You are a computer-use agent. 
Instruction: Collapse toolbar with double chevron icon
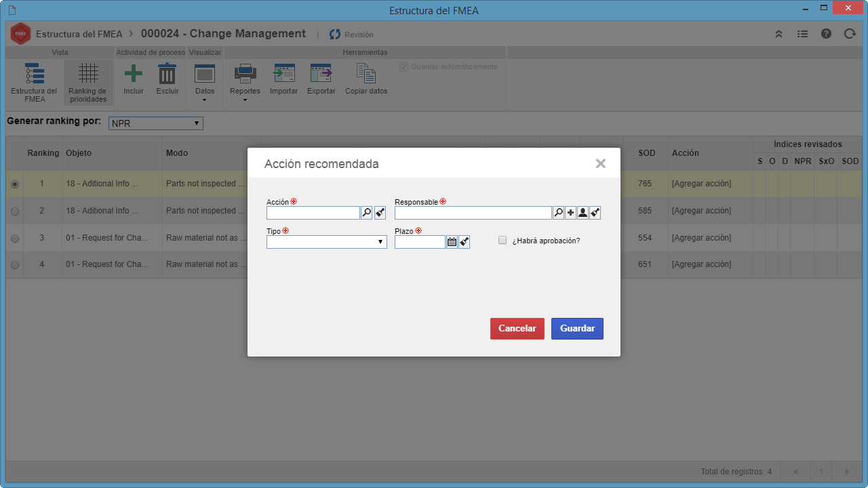click(x=779, y=34)
